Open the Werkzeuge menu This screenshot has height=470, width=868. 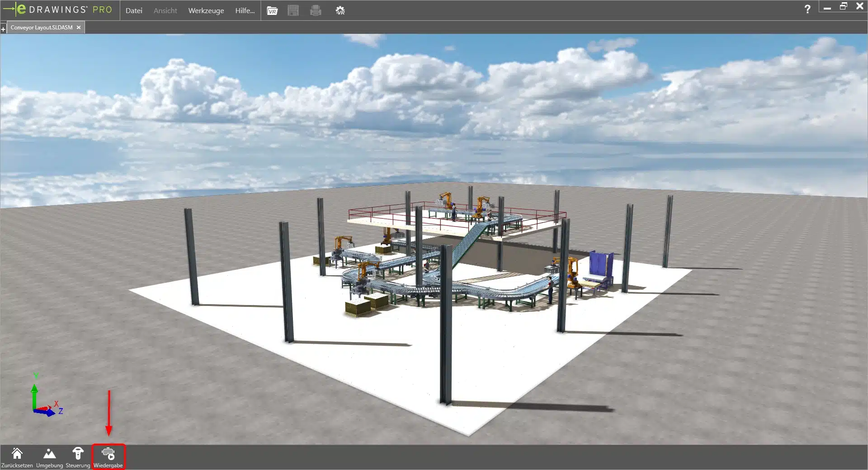(206, 10)
